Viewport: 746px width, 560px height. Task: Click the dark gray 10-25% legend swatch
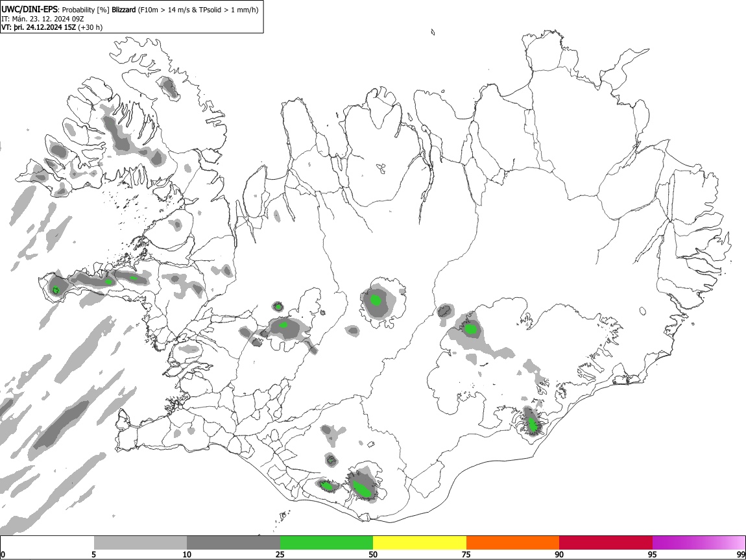(234, 543)
